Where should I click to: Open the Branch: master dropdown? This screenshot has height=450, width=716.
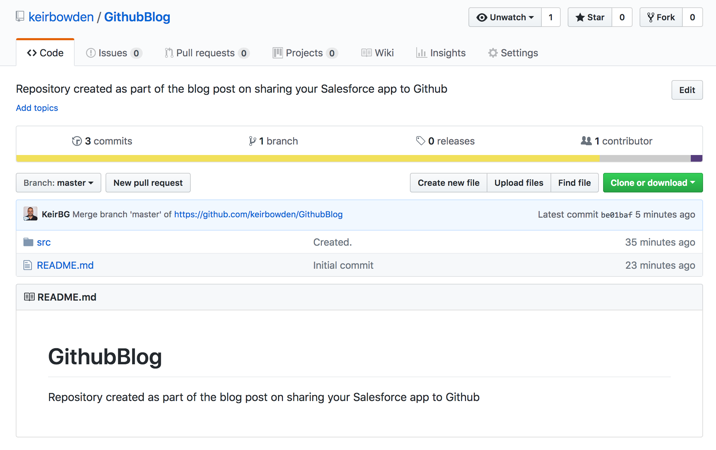58,183
